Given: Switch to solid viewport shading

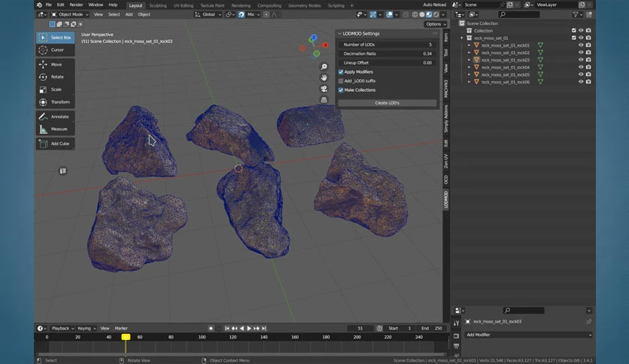Looking at the screenshot, I should (422, 14).
